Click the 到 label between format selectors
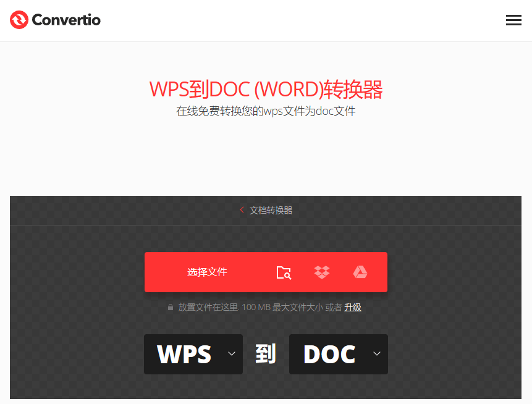This screenshot has width=532, height=404. (266, 354)
